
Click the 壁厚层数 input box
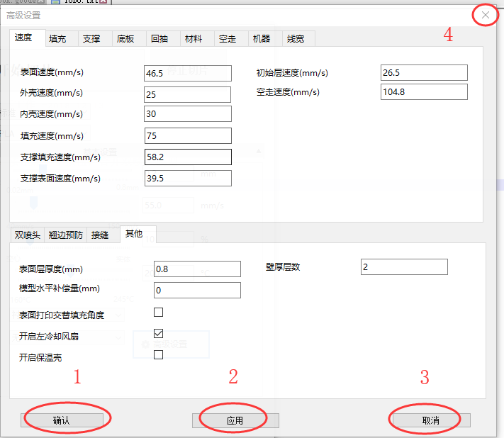[404, 266]
